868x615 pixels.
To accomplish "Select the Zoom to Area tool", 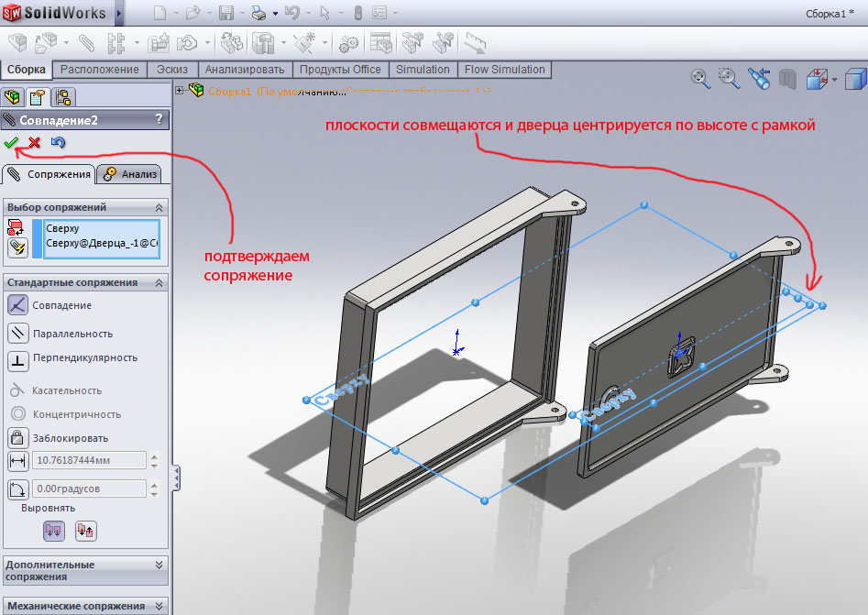I will (x=730, y=79).
